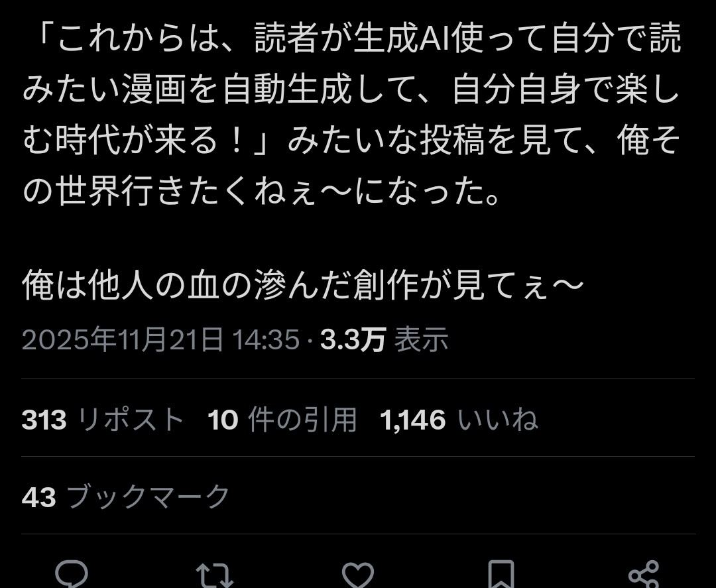Click the 14:35 time in timestamp

pos(266,339)
